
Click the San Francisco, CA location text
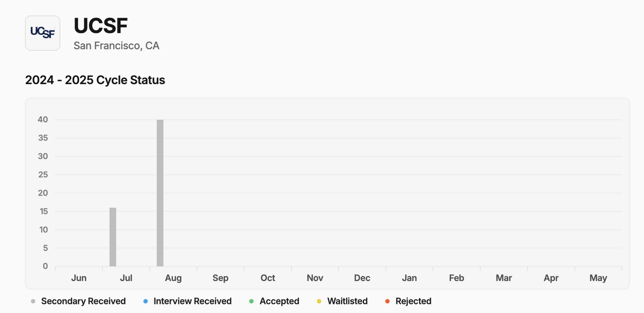(x=116, y=46)
